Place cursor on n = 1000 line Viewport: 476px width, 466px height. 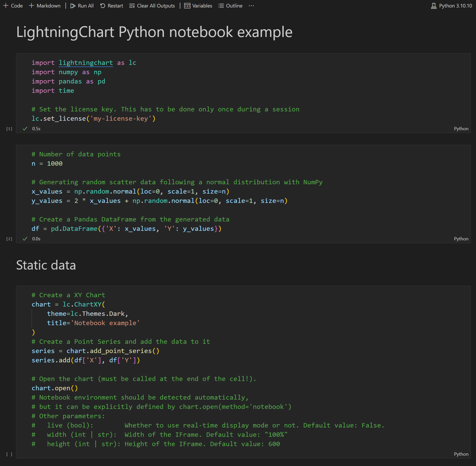pyautogui.click(x=47, y=164)
